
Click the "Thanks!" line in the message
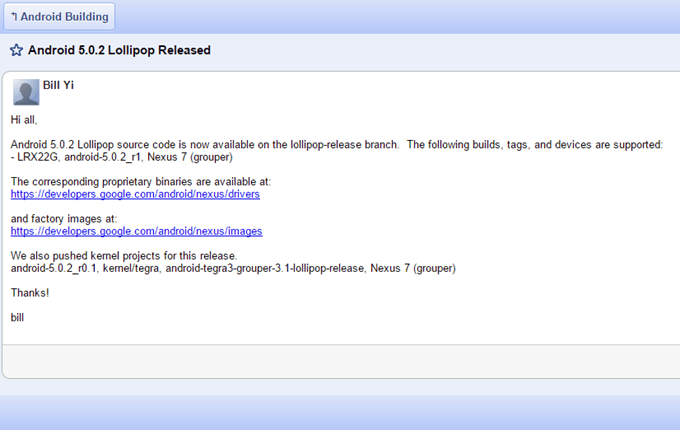pyautogui.click(x=30, y=293)
